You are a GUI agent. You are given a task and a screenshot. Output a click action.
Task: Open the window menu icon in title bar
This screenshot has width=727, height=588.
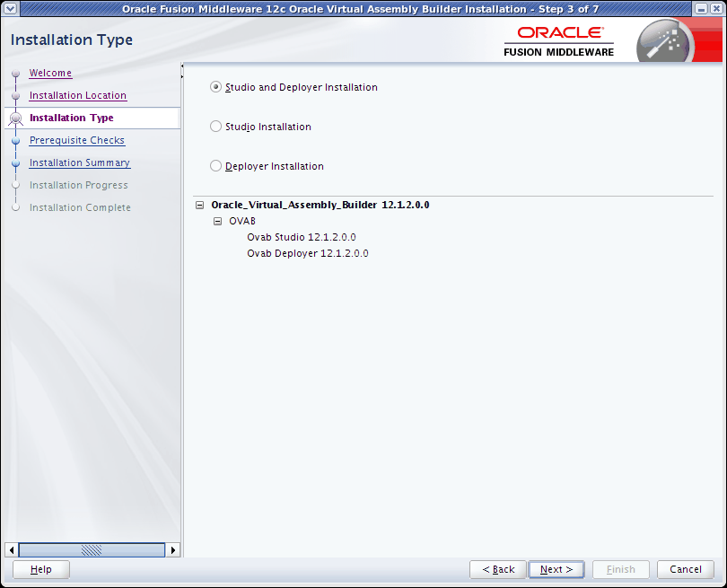10,8
